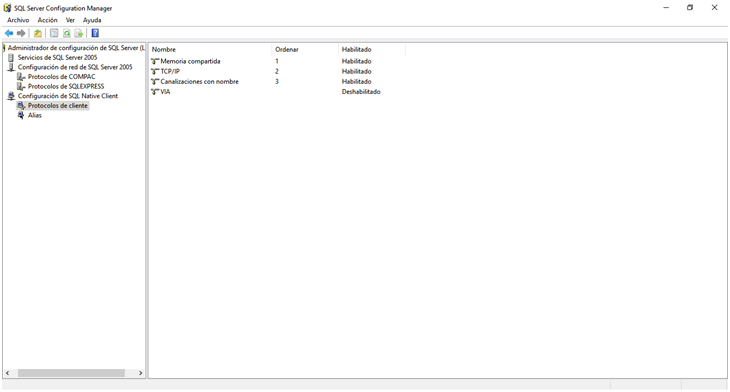Click the blue Help question mark icon
The image size is (730, 392).
(x=95, y=33)
